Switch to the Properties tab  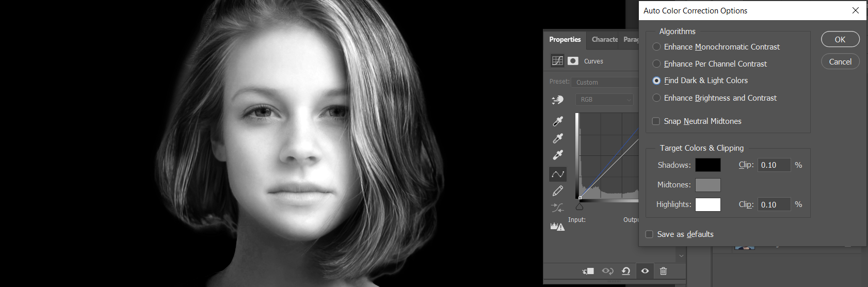[565, 40]
